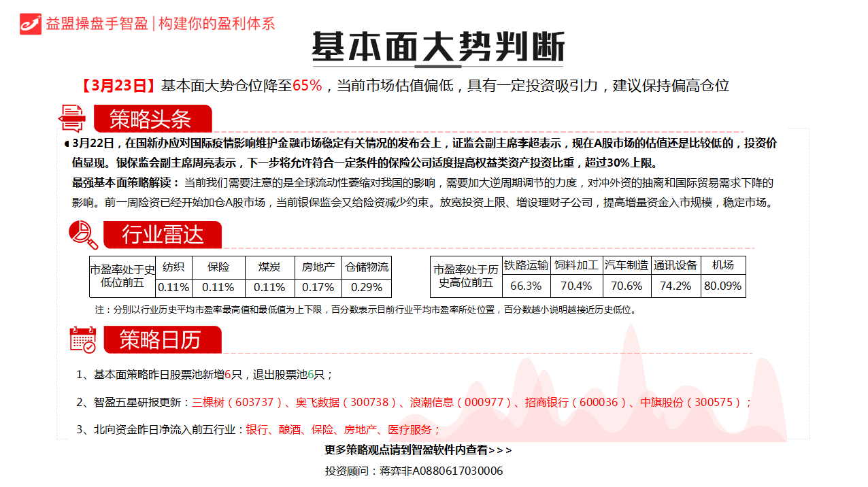Viewport: 868px width, 487px height.
Task: Open the 浪潮信息（000977） research report
Action: click(461, 402)
